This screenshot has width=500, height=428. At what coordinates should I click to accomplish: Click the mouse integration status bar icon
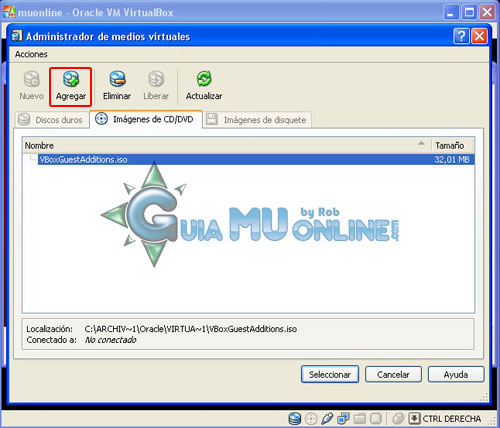click(398, 418)
